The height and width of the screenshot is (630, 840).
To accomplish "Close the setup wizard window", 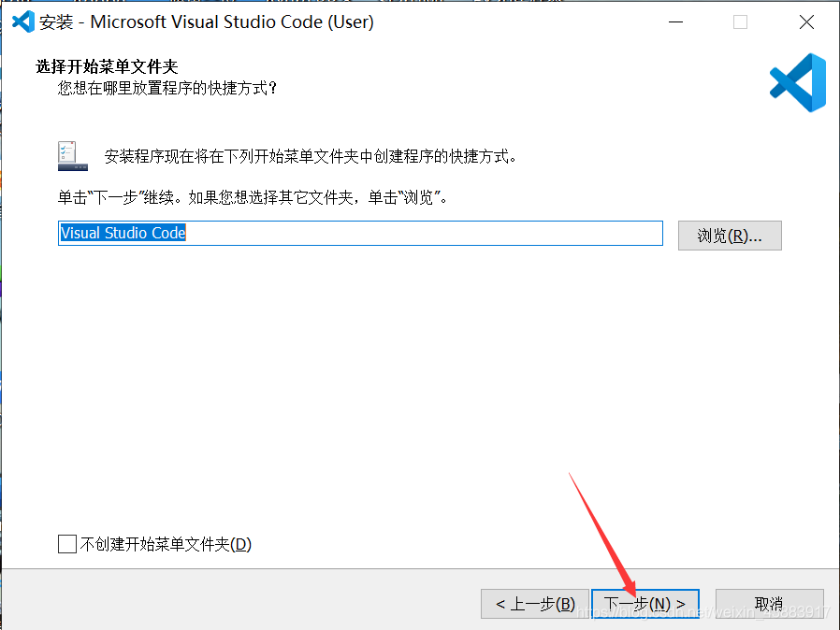I will pos(806,21).
